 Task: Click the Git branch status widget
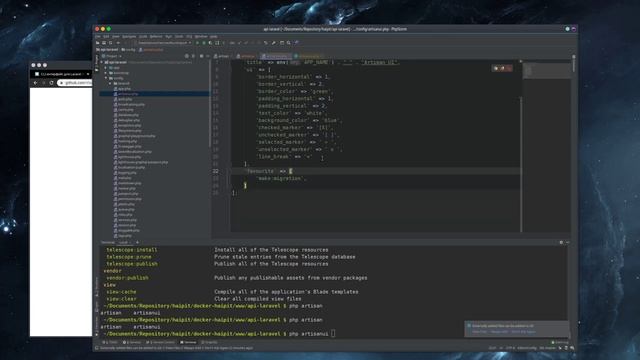(548, 348)
